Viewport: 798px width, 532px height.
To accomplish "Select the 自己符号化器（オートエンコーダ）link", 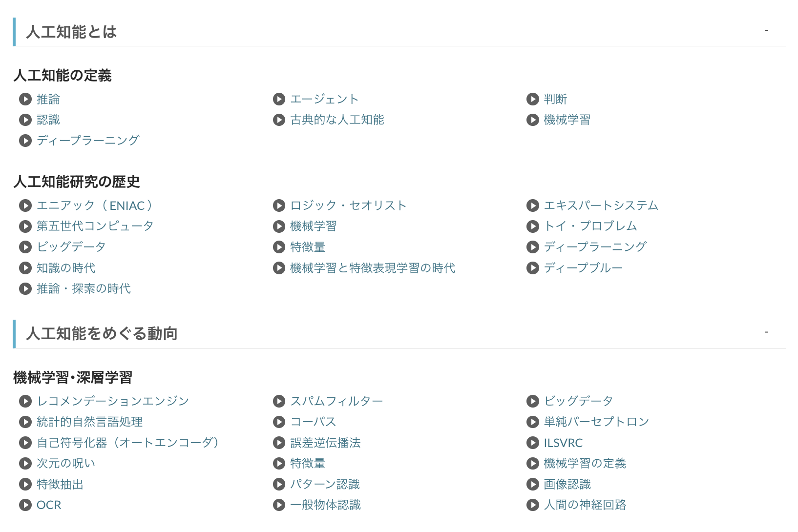I will click(128, 443).
